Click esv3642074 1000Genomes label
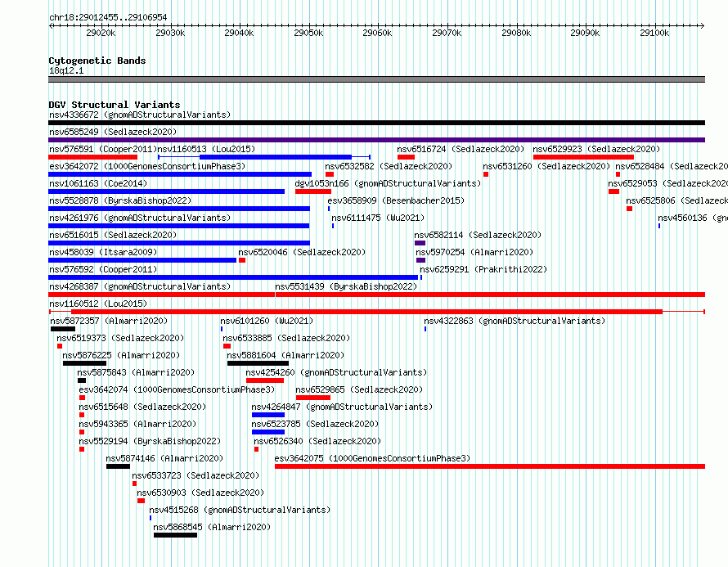This screenshot has height=567, width=728. (x=177, y=389)
